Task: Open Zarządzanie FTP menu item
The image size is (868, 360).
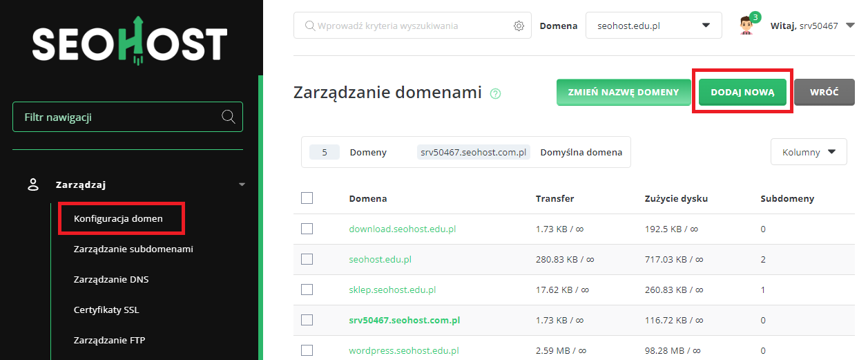Action: pos(109,340)
